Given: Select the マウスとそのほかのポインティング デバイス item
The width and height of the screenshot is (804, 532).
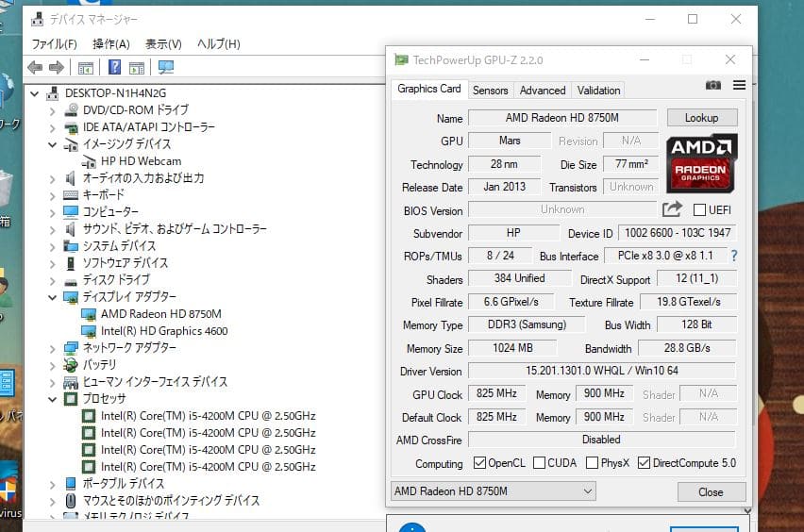Looking at the screenshot, I should [x=171, y=501].
